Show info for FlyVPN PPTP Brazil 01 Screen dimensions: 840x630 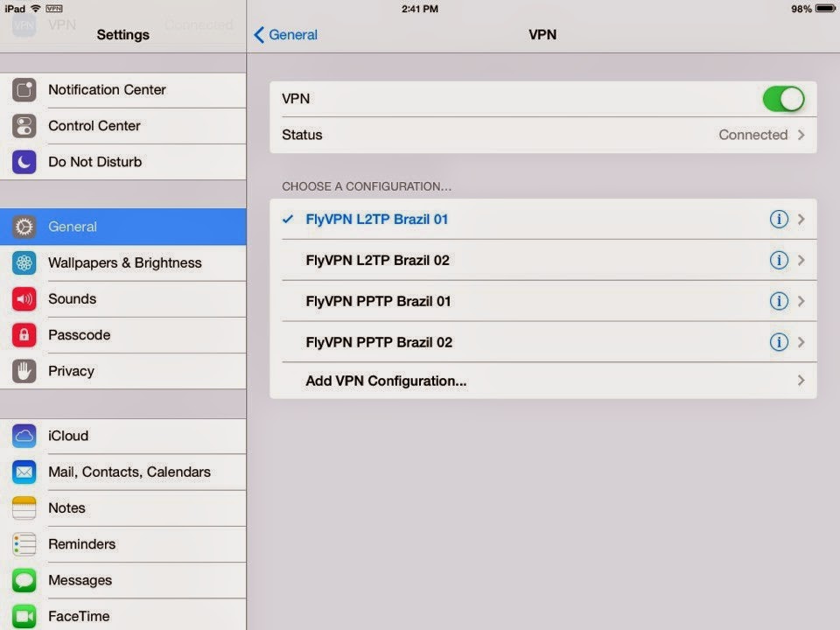(779, 301)
